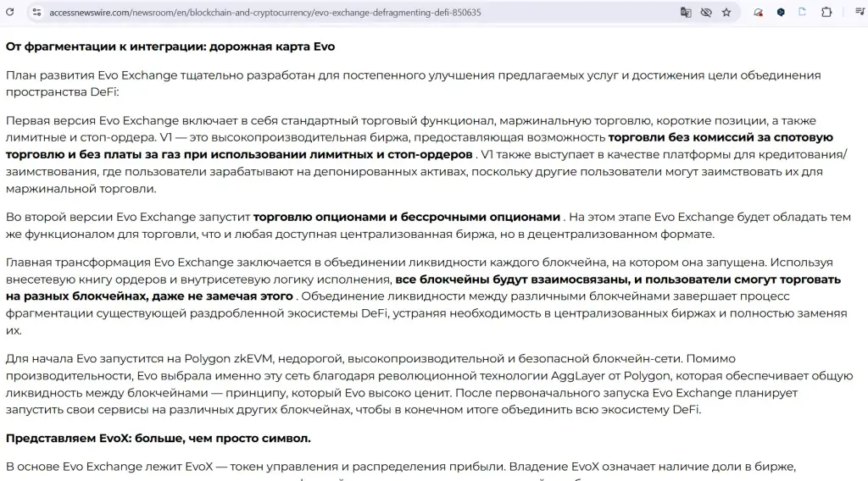868x481 pixels.
Task: Open the media control music-note icon
Action: 860,12
